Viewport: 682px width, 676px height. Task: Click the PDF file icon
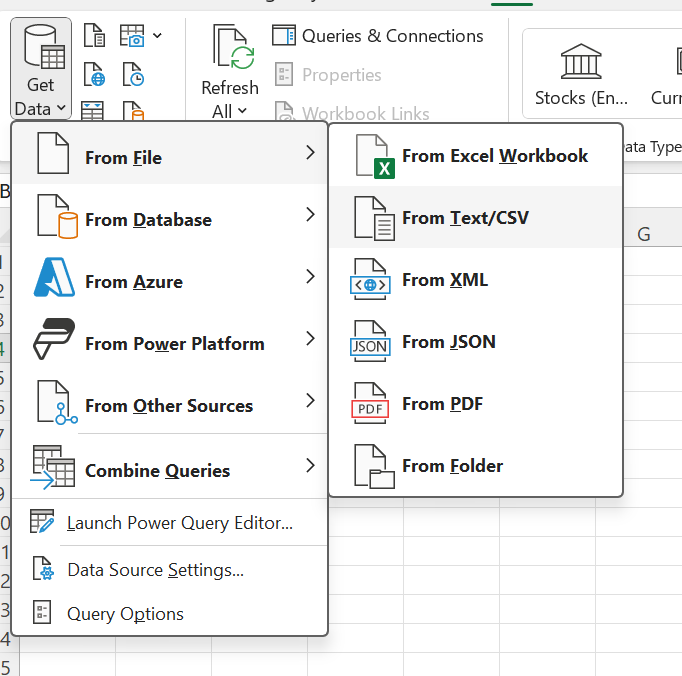click(x=370, y=404)
